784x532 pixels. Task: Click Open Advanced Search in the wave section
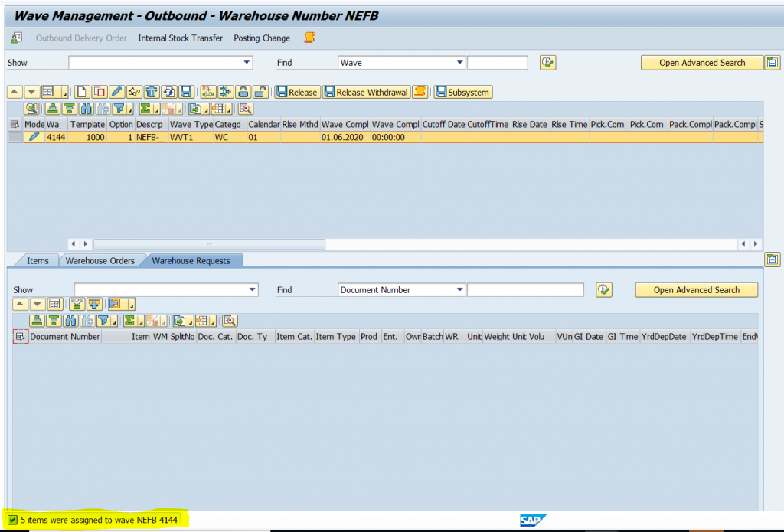pos(702,63)
